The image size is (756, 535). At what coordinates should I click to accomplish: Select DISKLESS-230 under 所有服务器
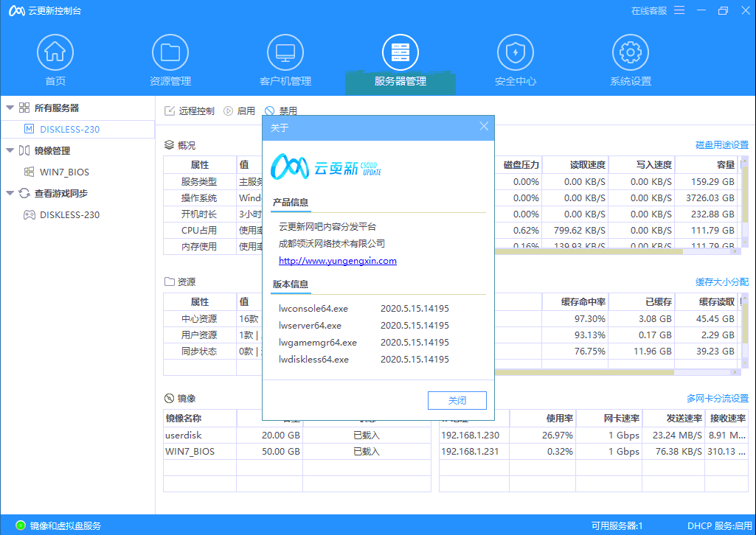pyautogui.click(x=77, y=129)
